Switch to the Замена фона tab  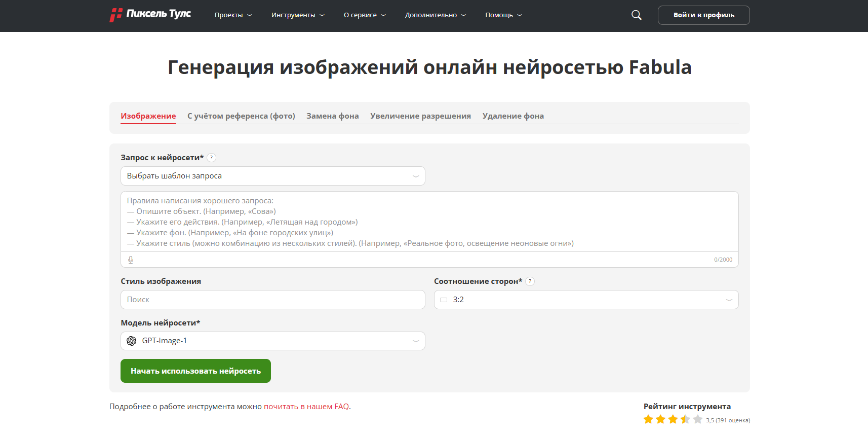pyautogui.click(x=332, y=116)
